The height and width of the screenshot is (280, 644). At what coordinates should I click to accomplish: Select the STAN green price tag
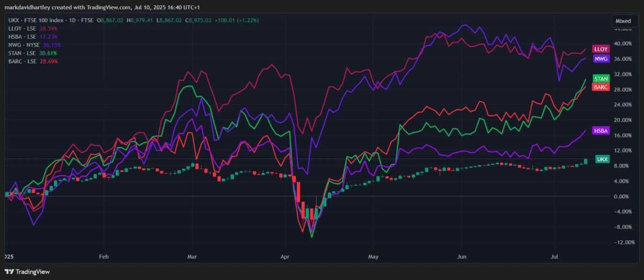click(x=601, y=78)
